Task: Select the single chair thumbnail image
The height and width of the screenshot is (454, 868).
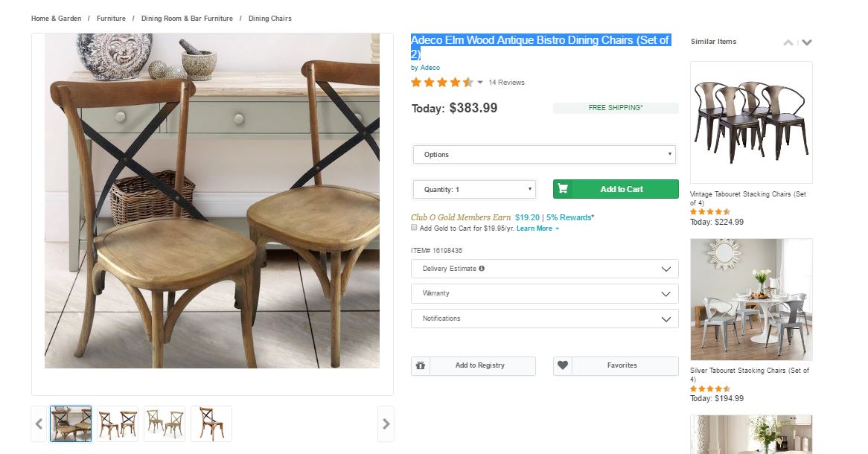Action: point(211,424)
